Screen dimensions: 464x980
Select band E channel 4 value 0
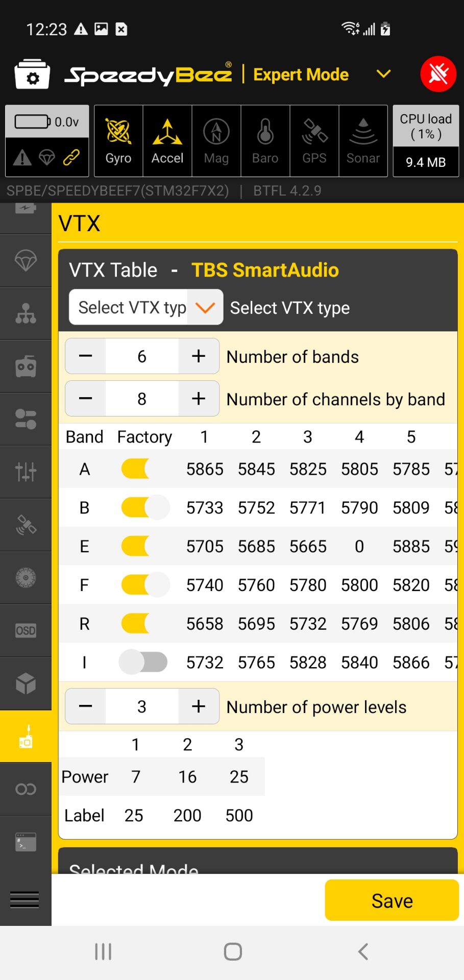click(359, 547)
